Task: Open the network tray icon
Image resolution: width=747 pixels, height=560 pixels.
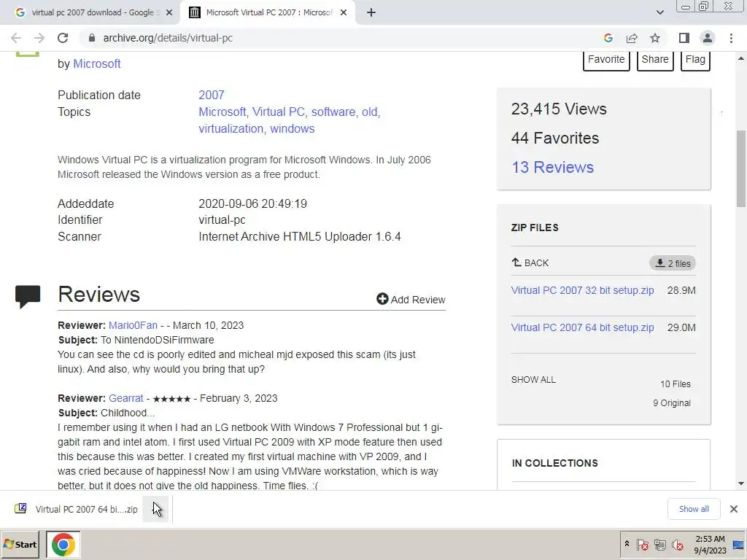Action: click(x=659, y=544)
